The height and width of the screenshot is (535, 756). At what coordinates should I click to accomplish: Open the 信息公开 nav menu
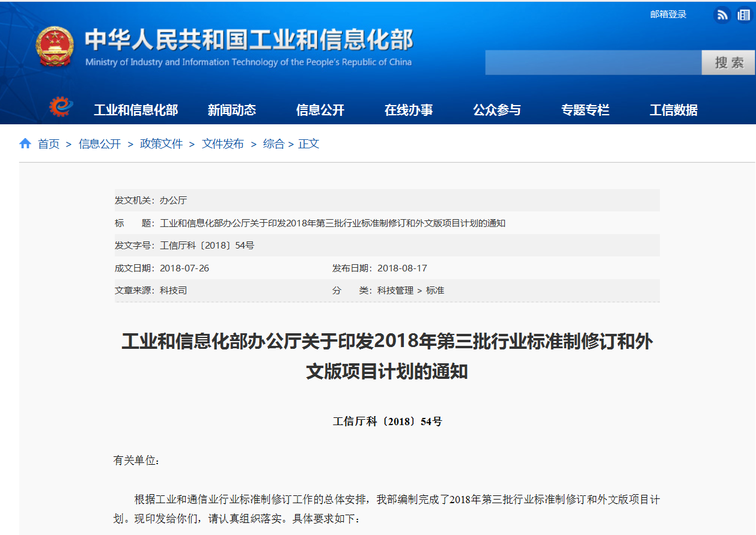point(320,110)
